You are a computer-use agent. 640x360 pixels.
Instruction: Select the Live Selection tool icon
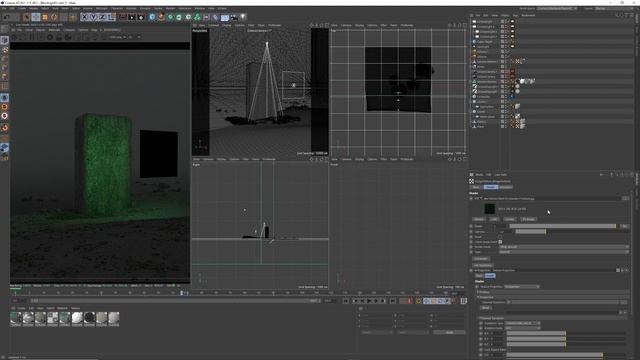tap(26, 17)
